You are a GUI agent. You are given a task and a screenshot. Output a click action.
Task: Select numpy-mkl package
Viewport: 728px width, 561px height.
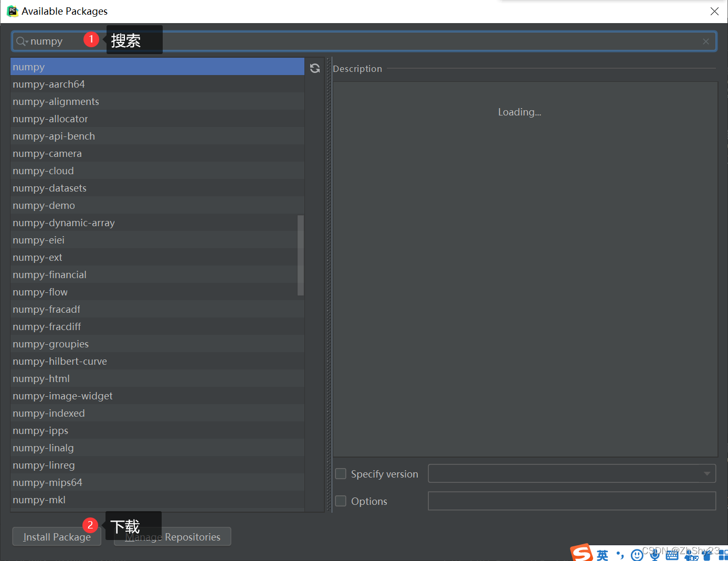(157, 500)
